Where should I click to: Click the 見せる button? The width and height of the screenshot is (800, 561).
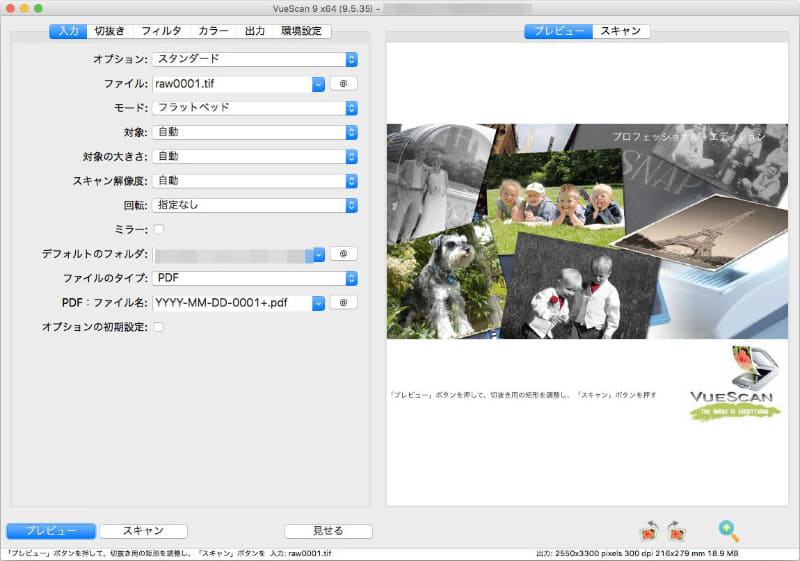pyautogui.click(x=328, y=531)
